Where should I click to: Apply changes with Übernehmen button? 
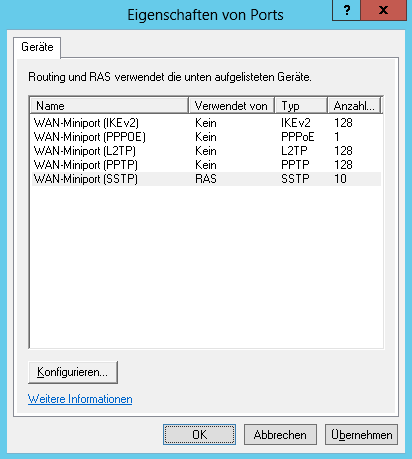361,435
